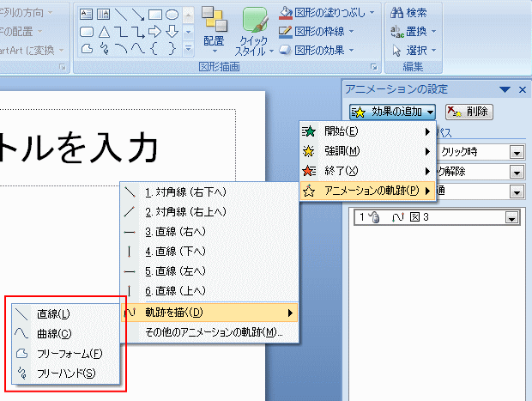Image resolution: width=532 pixels, height=401 pixels.
Task: Click the 検索 find button
Action: [x=408, y=13]
